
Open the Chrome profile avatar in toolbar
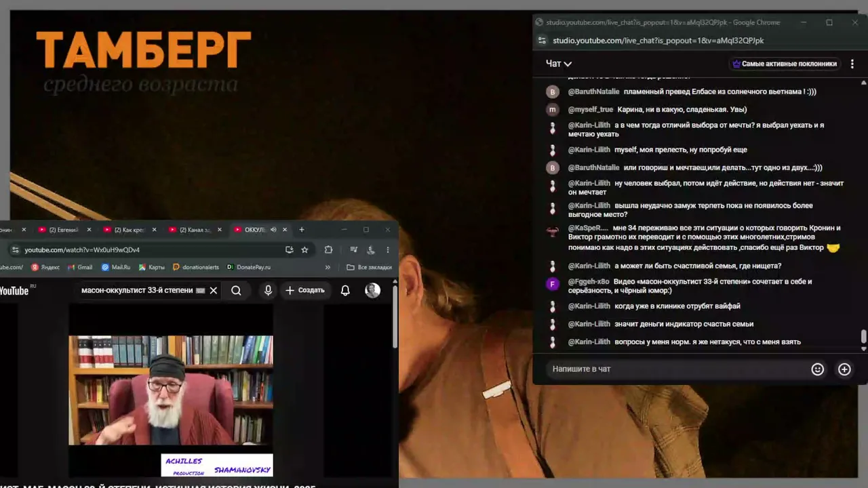(x=370, y=249)
